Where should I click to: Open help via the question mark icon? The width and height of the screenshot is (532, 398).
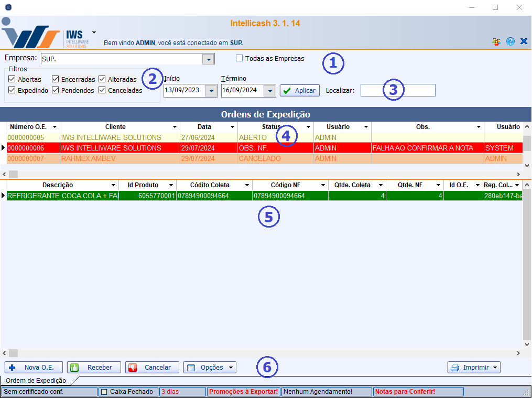(510, 41)
